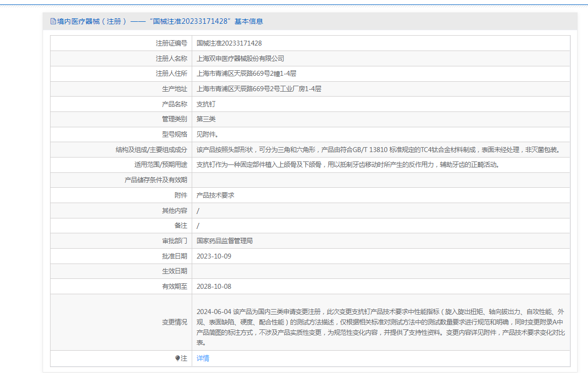Click expiry date 2028-10-08
The image size is (588, 373).
pos(214,286)
